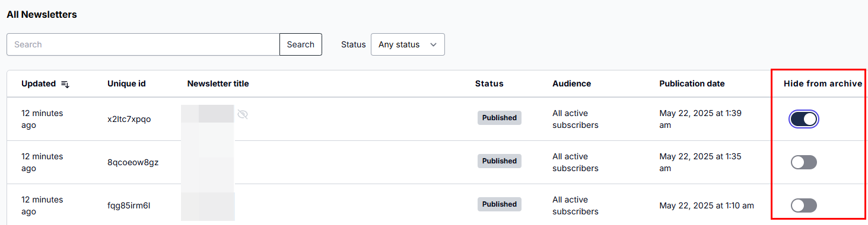The width and height of the screenshot is (868, 225).
Task: Click the Unique id column header
Action: pos(126,83)
